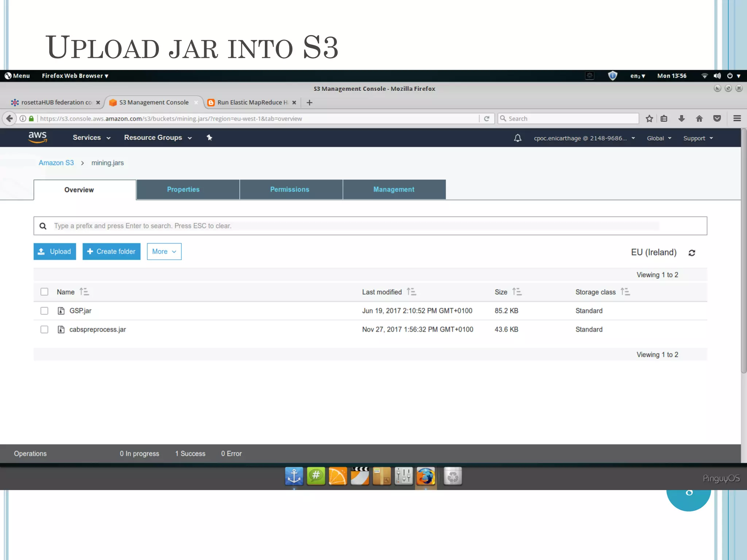Viewport: 747px width, 560px height.
Task: Open a new tab with plus icon
Action: click(310, 103)
